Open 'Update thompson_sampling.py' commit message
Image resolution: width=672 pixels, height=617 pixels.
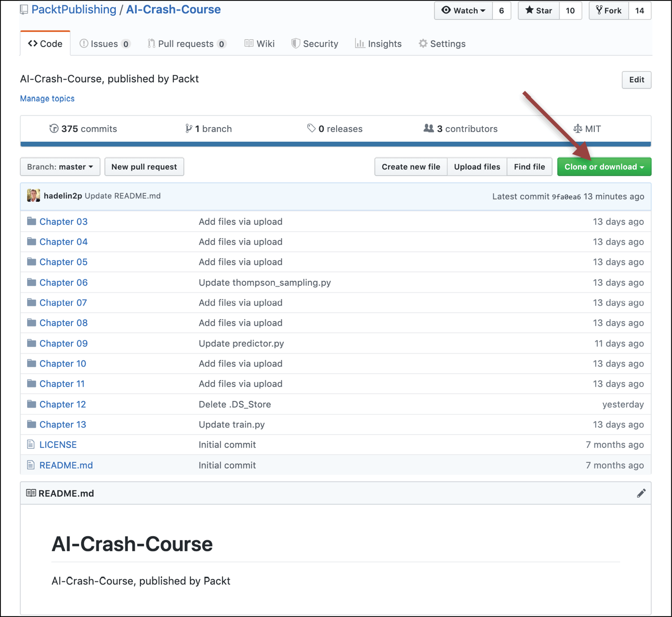[265, 282]
